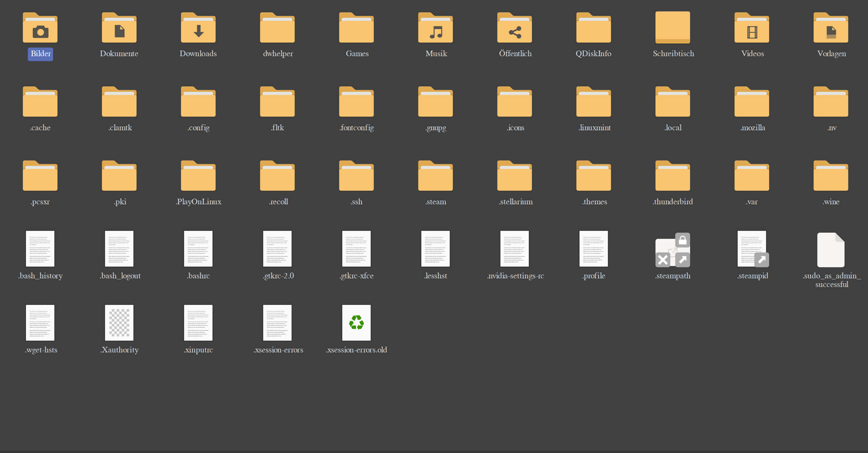Open the Öffentlich shared folder
Screen dimensions: 868x453
(515, 29)
